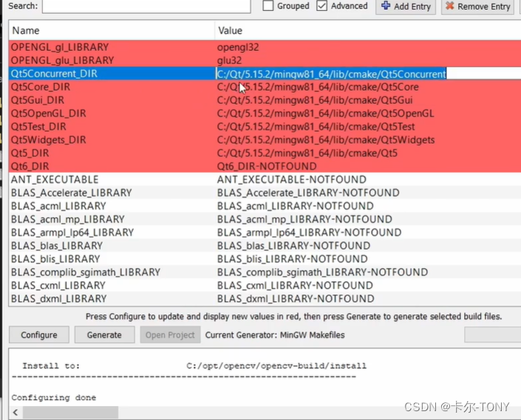Screen dimensions: 521x420
Task: Uncheck the Advanced checkbox
Action: point(321,6)
